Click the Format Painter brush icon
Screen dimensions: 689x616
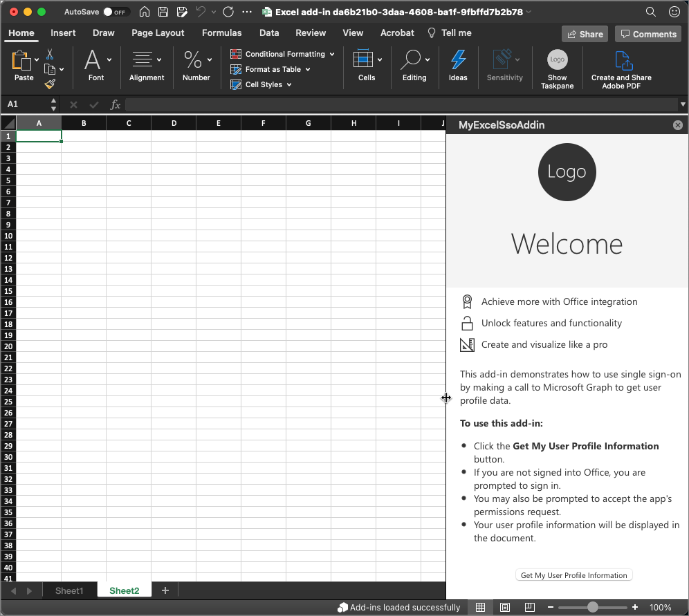click(x=50, y=84)
